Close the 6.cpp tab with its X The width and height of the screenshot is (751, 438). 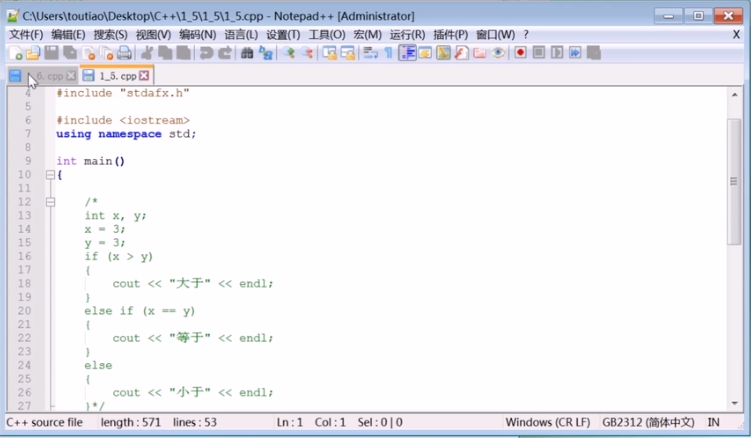pos(71,76)
